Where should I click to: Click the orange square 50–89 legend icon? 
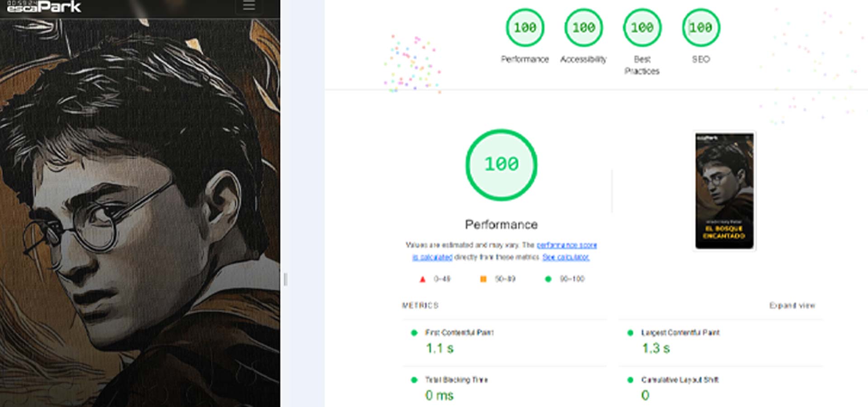click(x=483, y=279)
